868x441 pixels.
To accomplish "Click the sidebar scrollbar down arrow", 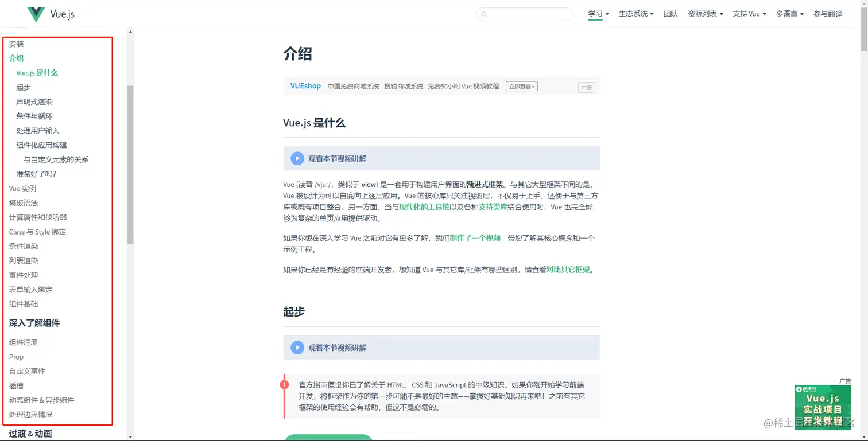I will click(130, 436).
